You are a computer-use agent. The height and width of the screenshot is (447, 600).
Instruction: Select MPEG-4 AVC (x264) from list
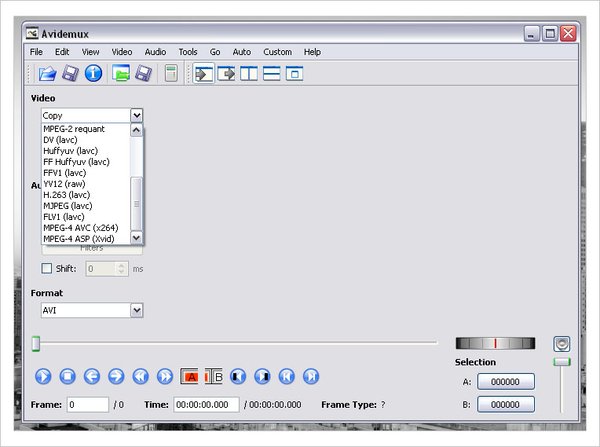click(80, 227)
